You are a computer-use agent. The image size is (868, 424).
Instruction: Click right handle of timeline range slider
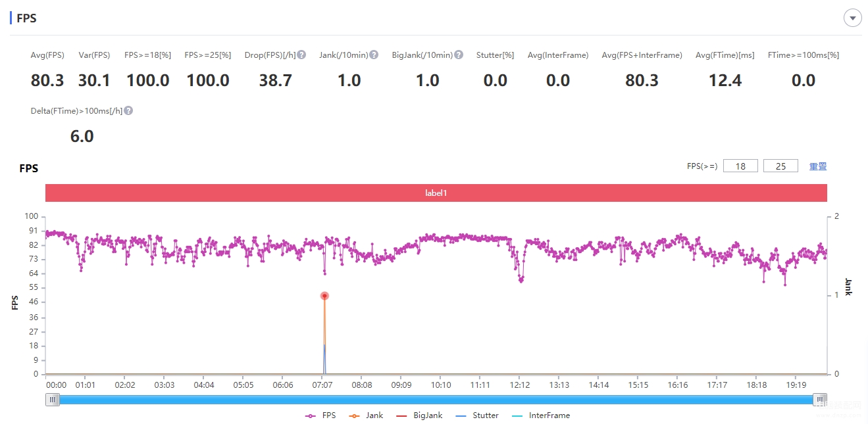click(820, 399)
